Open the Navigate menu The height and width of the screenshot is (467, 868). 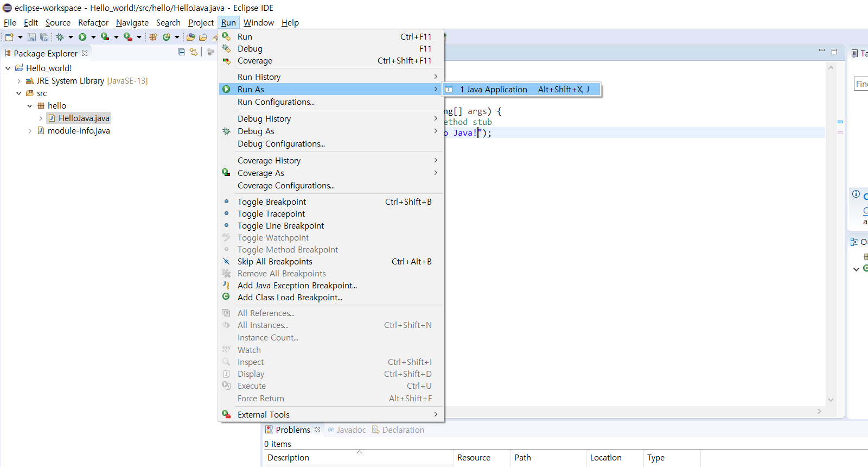[132, 23]
